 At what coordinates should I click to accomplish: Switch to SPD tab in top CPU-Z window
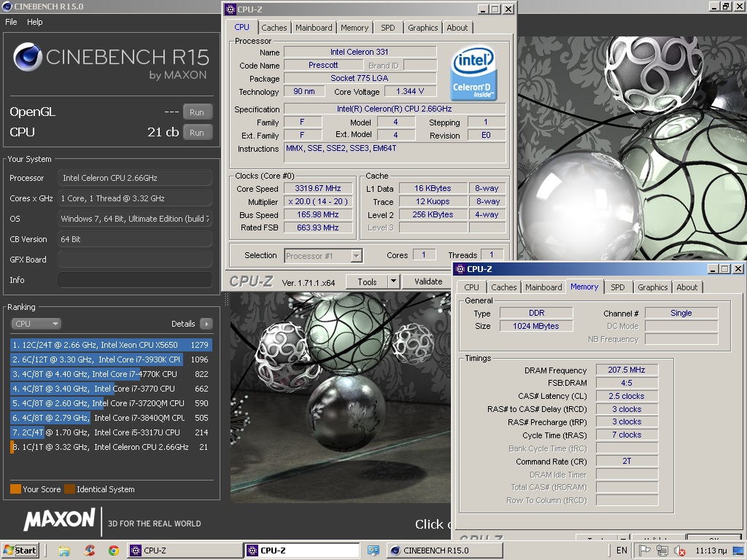tap(388, 28)
